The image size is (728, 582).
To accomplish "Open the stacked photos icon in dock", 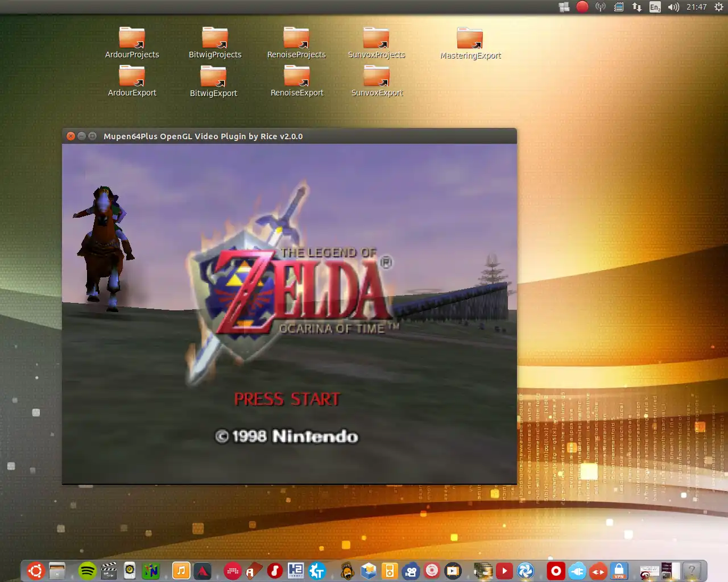I will tap(483, 571).
